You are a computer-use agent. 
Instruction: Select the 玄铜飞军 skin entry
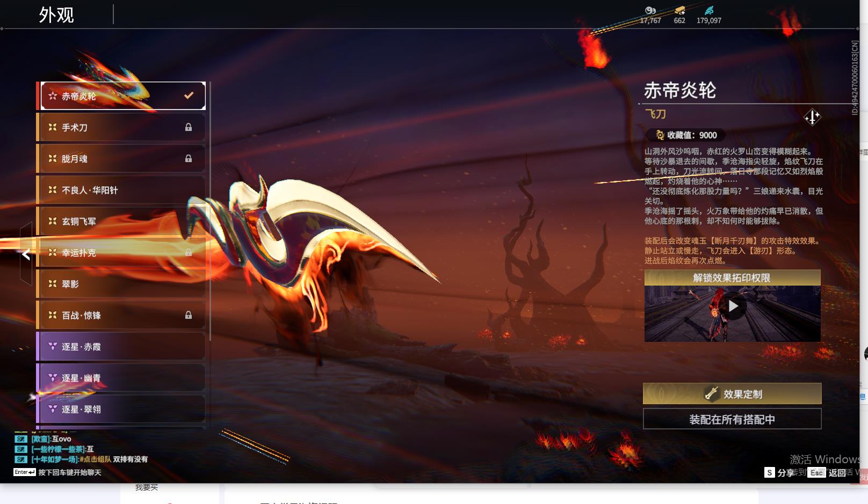pos(121,221)
